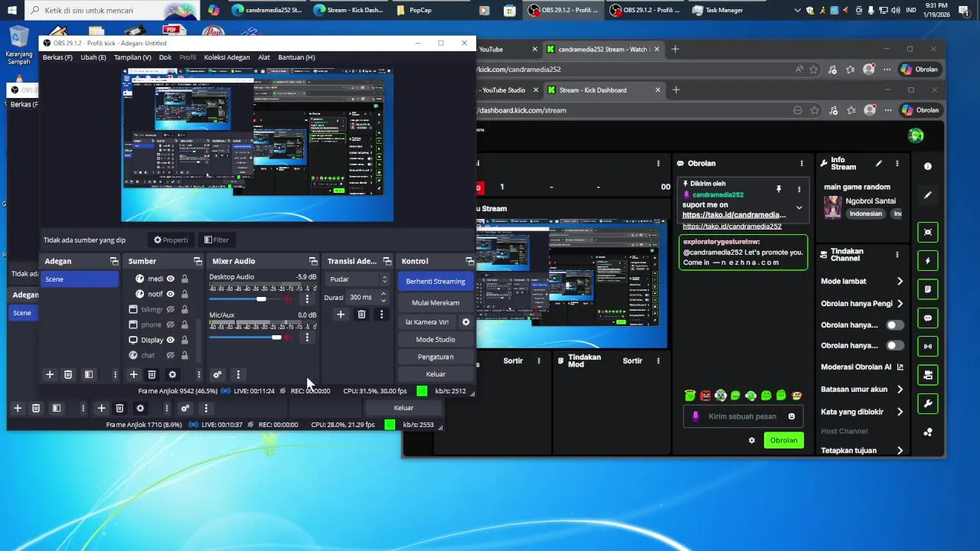Click Mode Studio button

436,339
